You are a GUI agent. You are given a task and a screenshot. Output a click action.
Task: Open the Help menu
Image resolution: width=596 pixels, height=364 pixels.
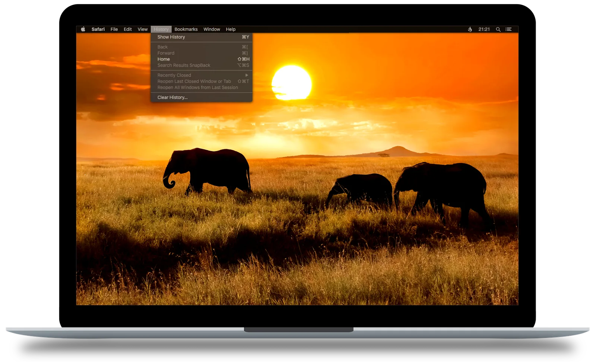coord(231,29)
